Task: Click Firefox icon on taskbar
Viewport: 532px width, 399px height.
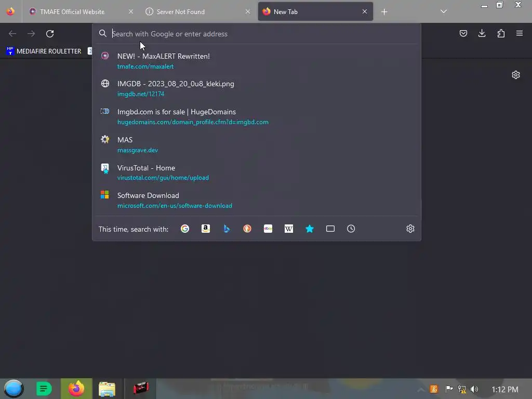Action: [x=76, y=389]
